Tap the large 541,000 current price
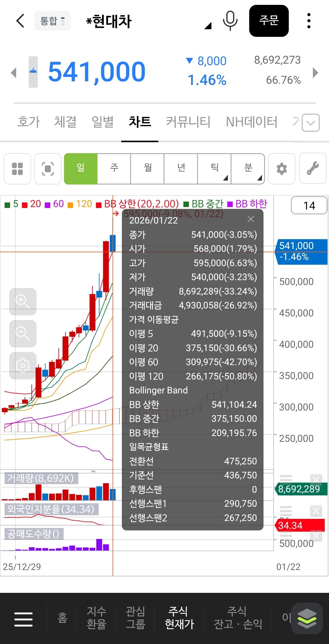329x644 pixels. (97, 72)
